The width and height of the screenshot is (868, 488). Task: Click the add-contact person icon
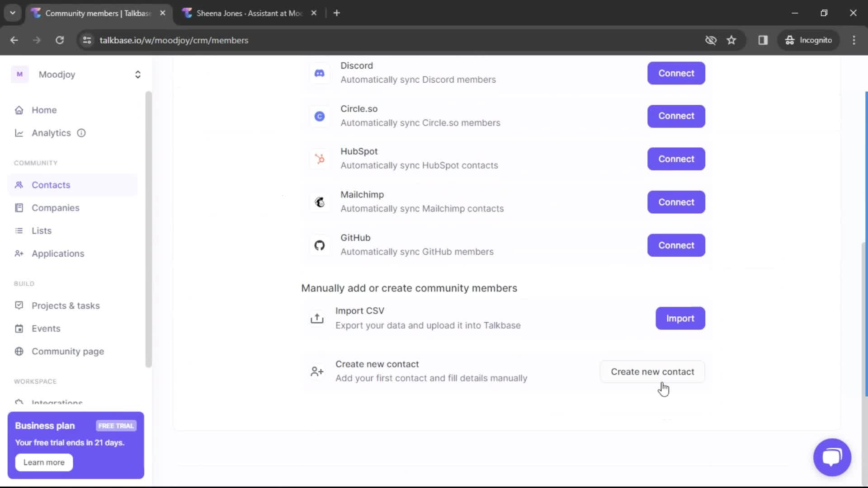317,371
